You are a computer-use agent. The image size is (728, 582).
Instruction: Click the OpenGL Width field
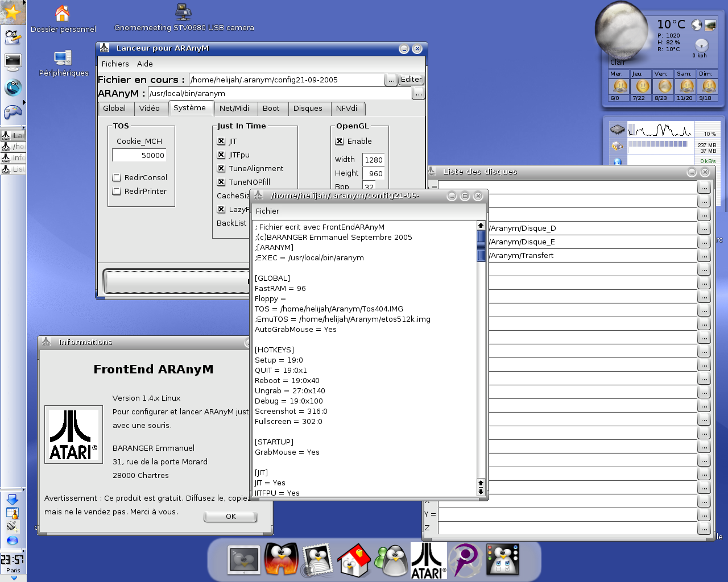tap(374, 160)
